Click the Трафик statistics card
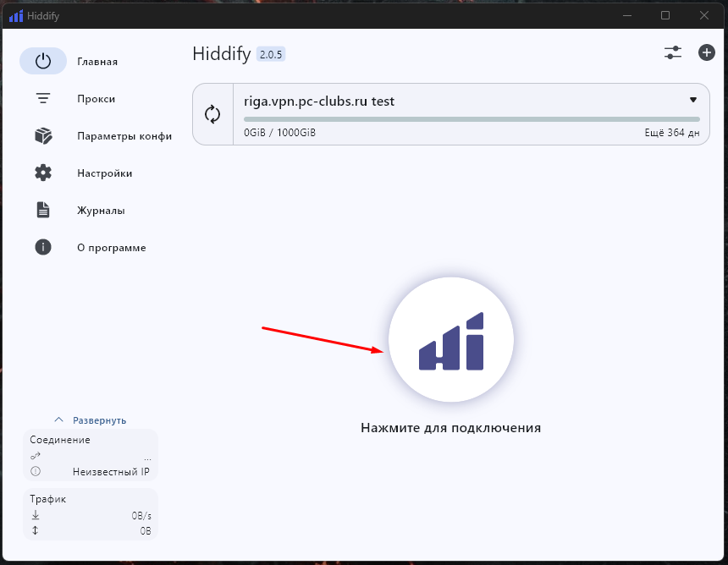728x565 pixels. pyautogui.click(x=91, y=513)
